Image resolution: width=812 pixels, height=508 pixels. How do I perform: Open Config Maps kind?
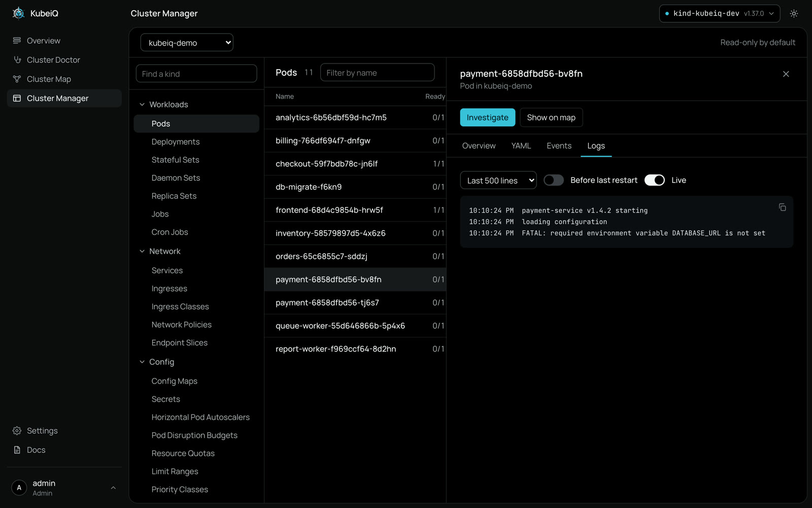pos(196,381)
